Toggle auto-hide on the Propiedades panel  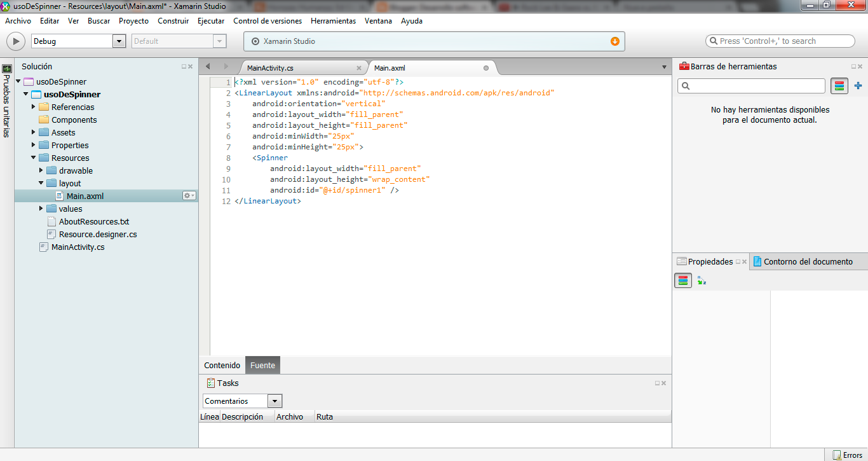[738, 261]
